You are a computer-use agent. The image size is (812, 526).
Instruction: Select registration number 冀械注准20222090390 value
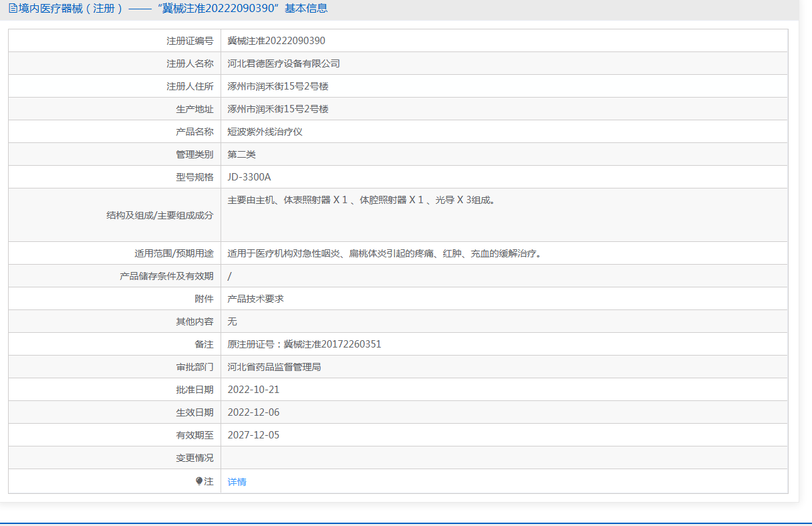[277, 41]
